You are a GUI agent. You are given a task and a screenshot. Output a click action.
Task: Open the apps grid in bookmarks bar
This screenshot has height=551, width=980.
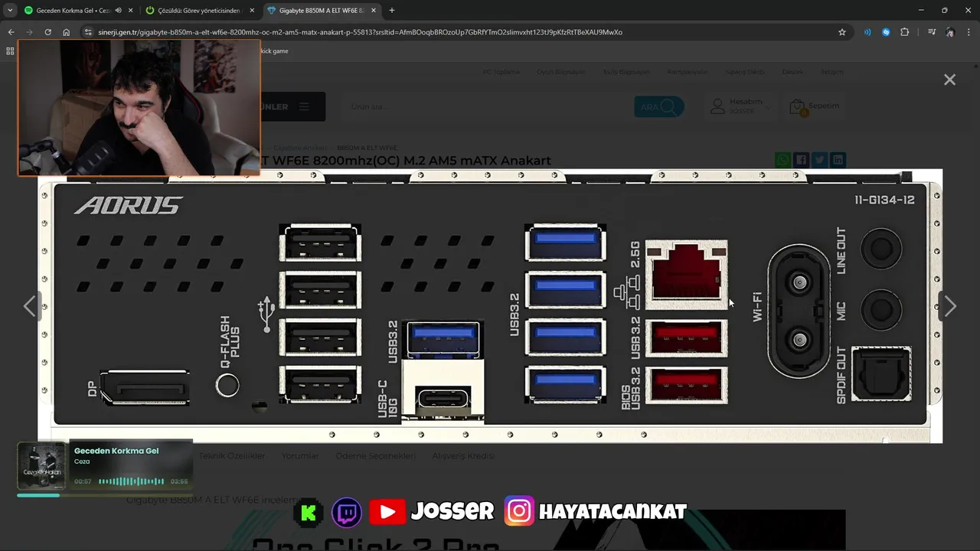coord(10,51)
